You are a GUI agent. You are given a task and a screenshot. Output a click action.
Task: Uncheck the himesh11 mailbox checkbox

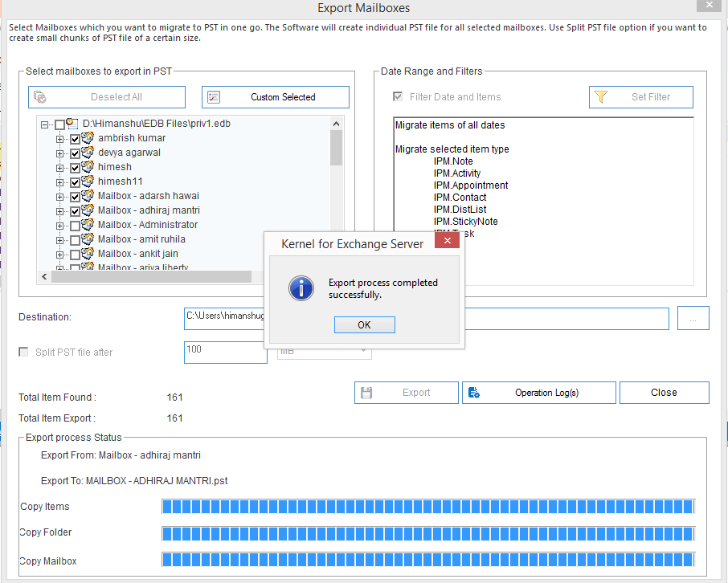click(75, 182)
